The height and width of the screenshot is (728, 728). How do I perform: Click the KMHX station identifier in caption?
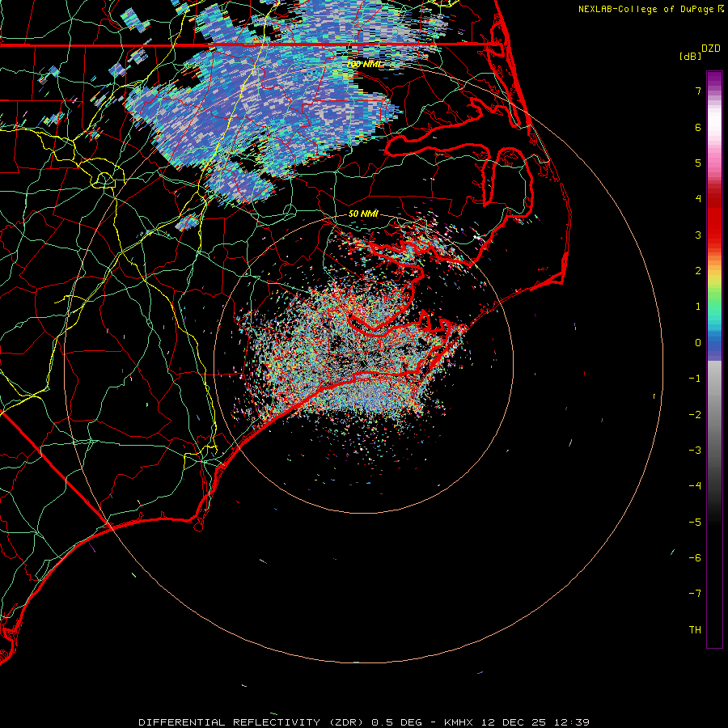coord(459,722)
